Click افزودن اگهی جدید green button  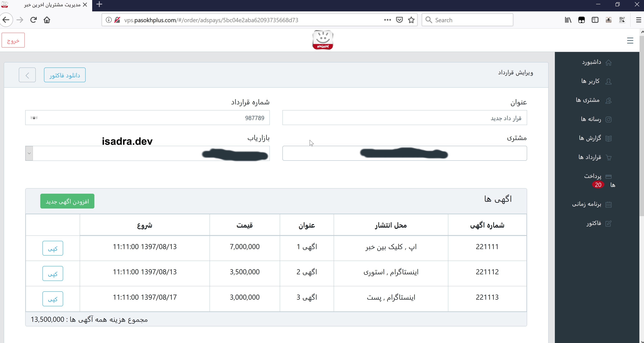click(x=67, y=201)
